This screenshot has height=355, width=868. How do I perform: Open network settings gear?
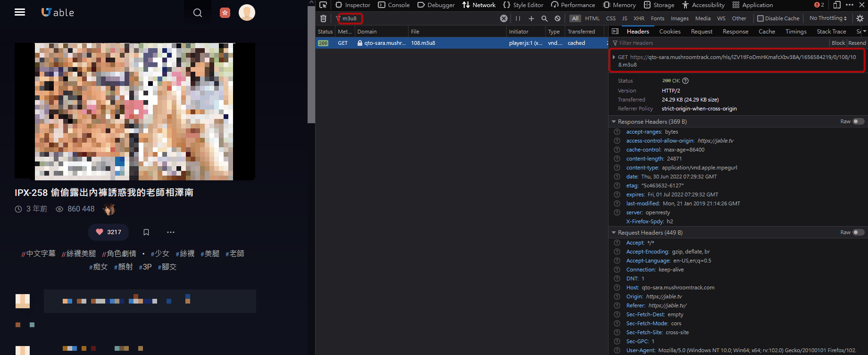click(860, 18)
